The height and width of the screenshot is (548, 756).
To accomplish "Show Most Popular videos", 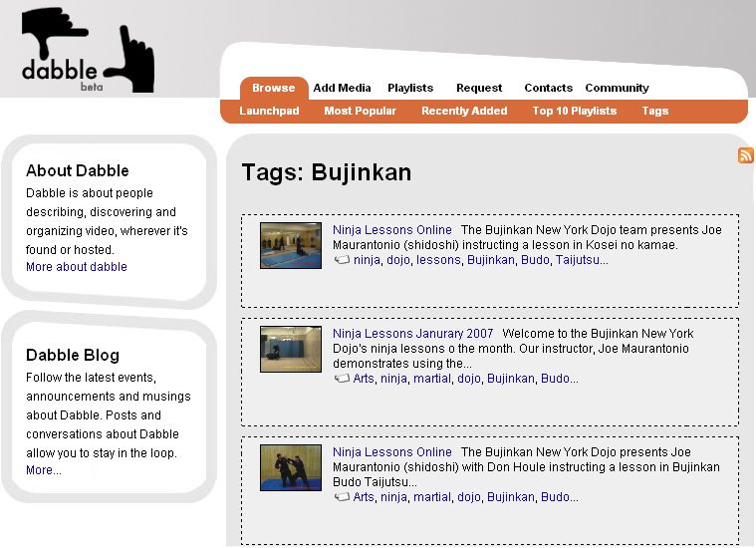I will (x=360, y=111).
